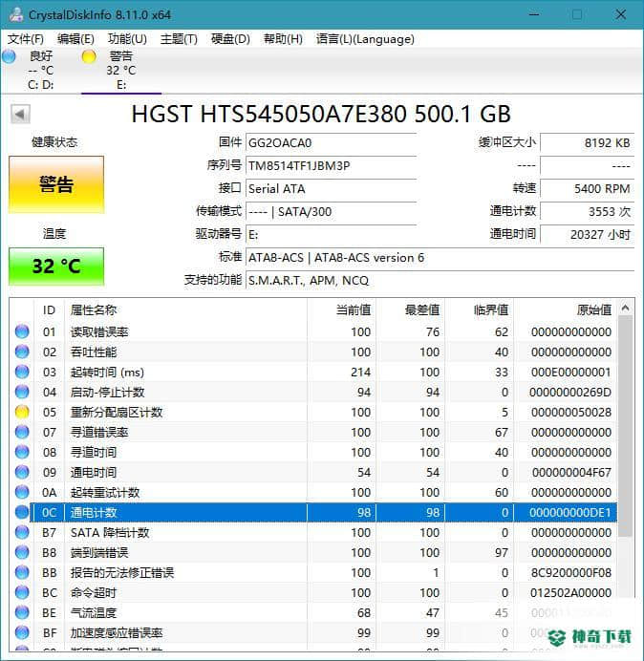Click status orb of BC 命令超时 row
This screenshot has width=644, height=661.
pos(22,593)
